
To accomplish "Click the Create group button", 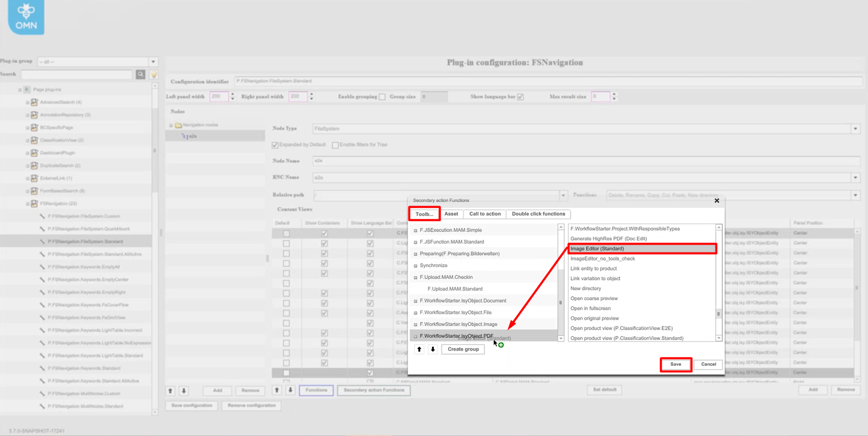I will tap(463, 349).
